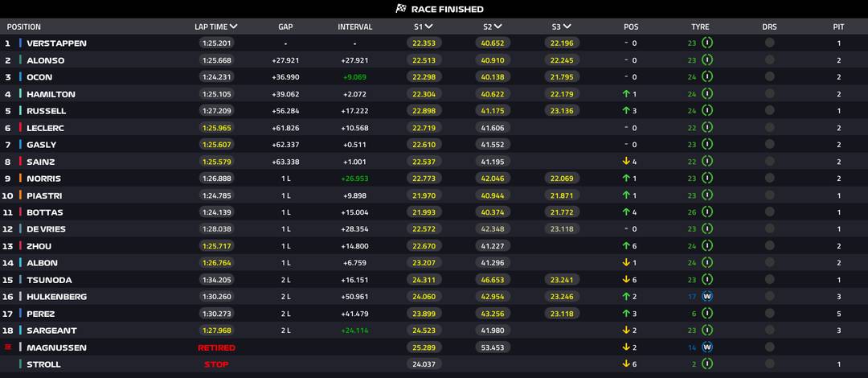868x378 pixels.
Task: Click Magnussen's wet tyre icon
Action: [x=707, y=347]
